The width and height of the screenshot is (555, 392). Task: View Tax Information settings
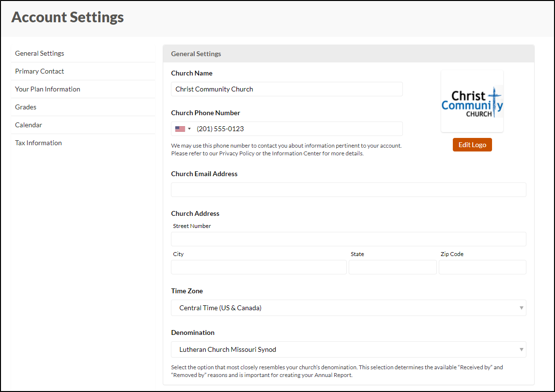pos(83,143)
